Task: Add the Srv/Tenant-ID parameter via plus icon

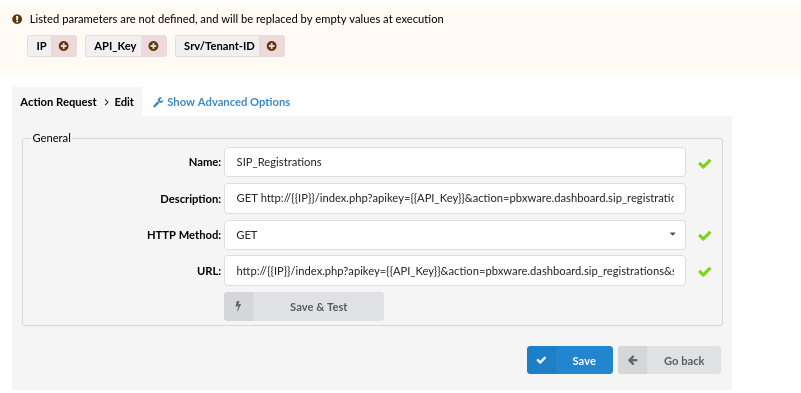Action: (272, 46)
